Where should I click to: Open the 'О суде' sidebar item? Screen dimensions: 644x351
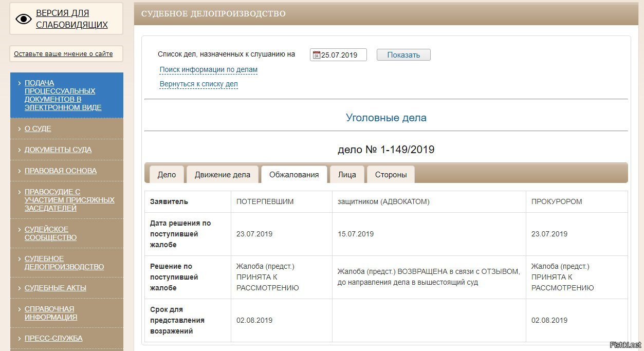[38, 128]
